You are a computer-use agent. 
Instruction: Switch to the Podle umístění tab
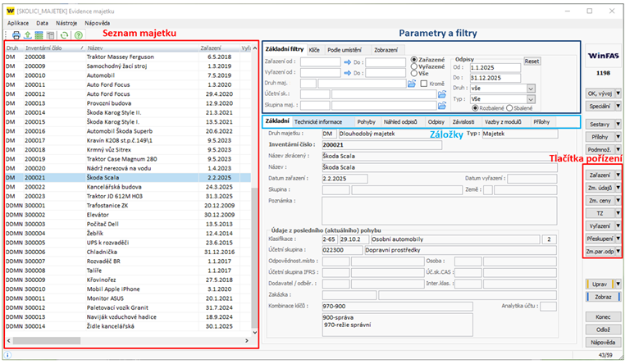point(344,50)
